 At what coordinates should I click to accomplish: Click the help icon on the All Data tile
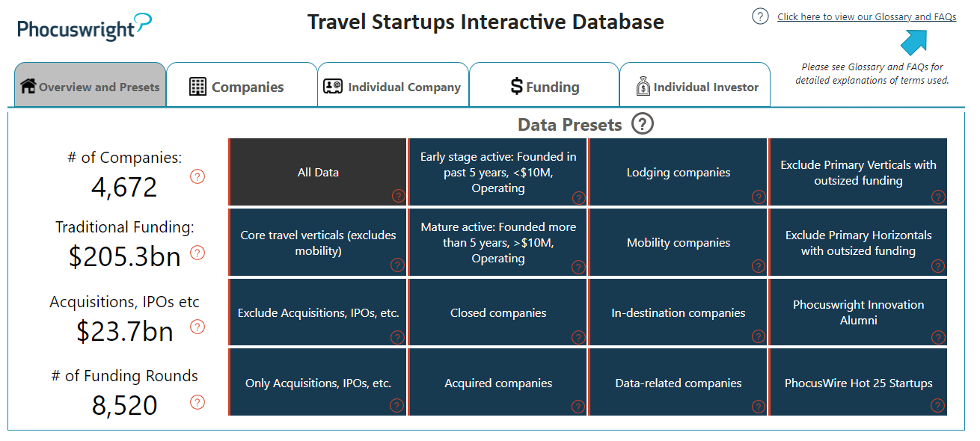point(396,197)
